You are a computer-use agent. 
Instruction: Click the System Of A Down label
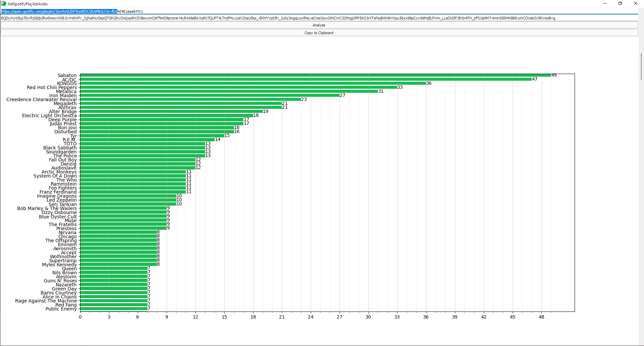click(55, 176)
